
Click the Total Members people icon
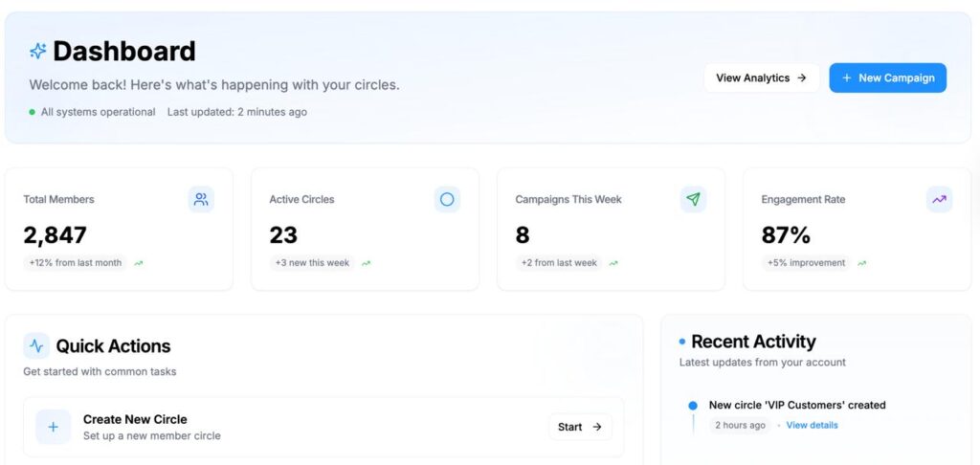pos(201,199)
